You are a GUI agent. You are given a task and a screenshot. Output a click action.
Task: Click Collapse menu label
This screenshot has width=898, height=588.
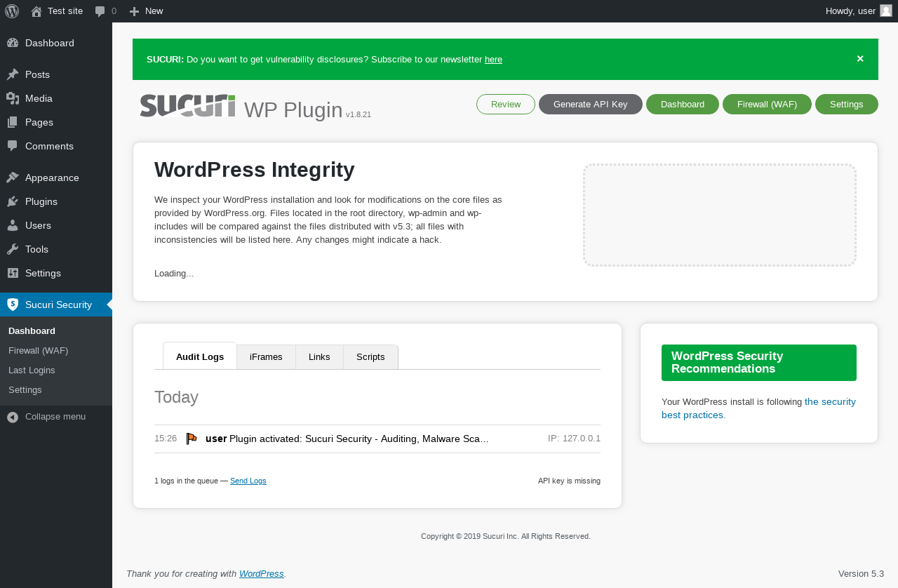(x=55, y=417)
